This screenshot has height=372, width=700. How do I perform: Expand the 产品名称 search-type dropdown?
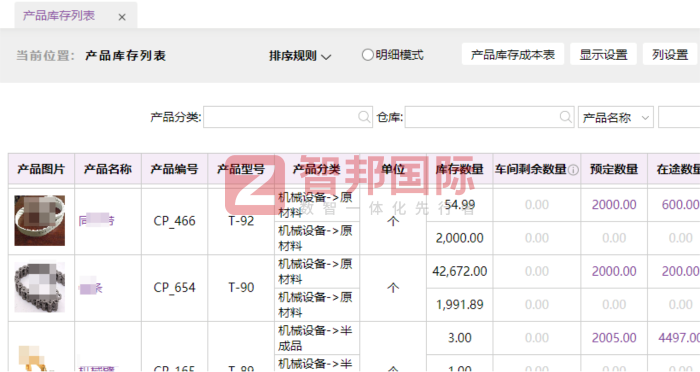[x=616, y=117]
